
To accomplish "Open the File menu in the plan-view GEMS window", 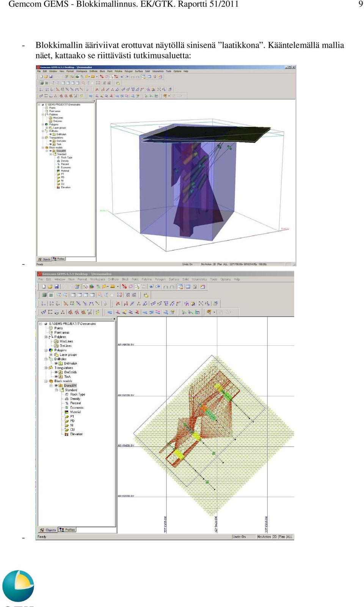I will [41, 279].
